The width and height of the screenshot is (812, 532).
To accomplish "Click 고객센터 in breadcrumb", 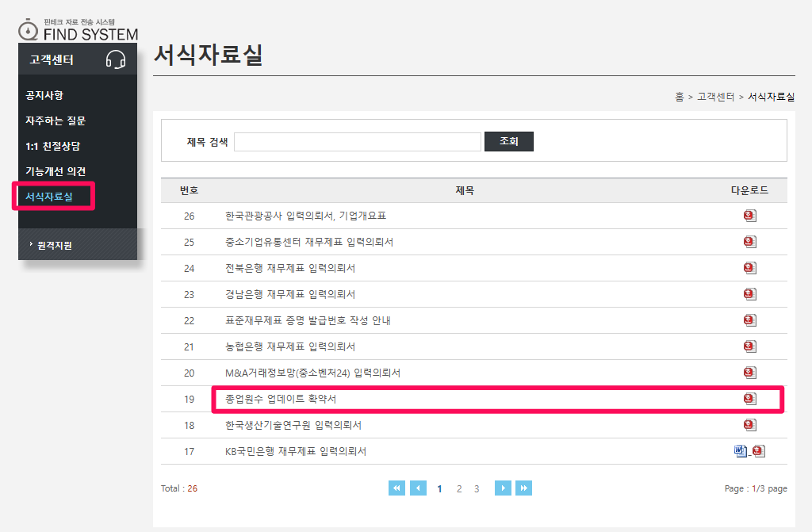I will 716,97.
